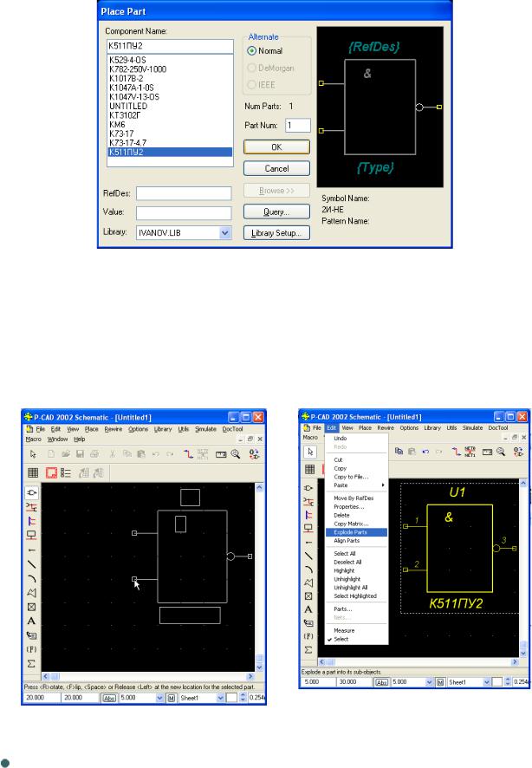Select Place Text 'A' tool in right window
The width and height of the screenshot is (532, 768).
(x=308, y=609)
